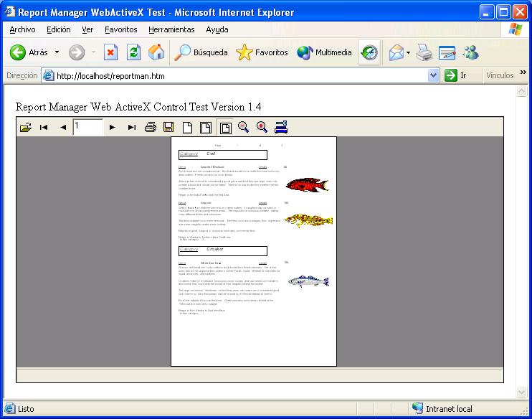
Task: Zoom out with the minus magnifier icon
Action: pyautogui.click(x=244, y=128)
